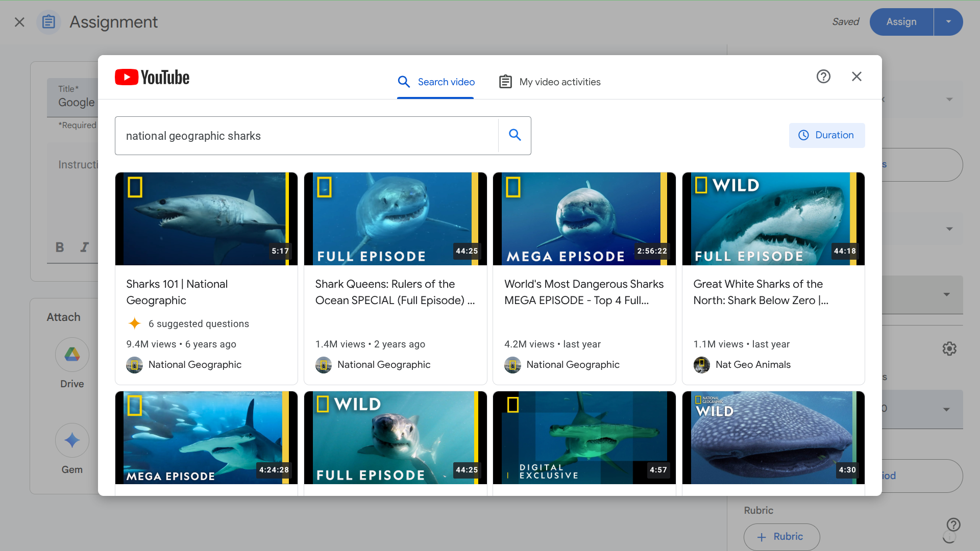The height and width of the screenshot is (551, 980).
Task: Click the Google Drive attach icon
Action: (x=72, y=355)
